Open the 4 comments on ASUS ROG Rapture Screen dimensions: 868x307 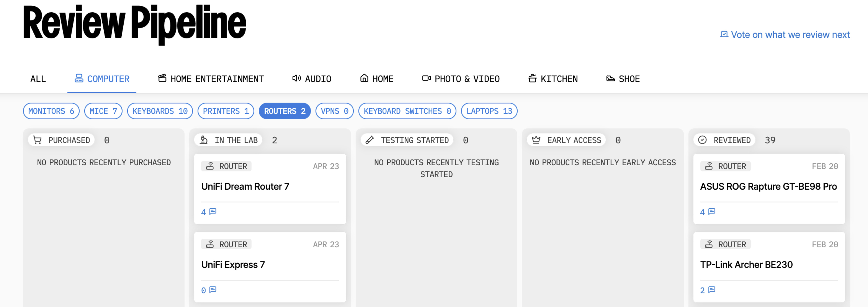click(708, 212)
